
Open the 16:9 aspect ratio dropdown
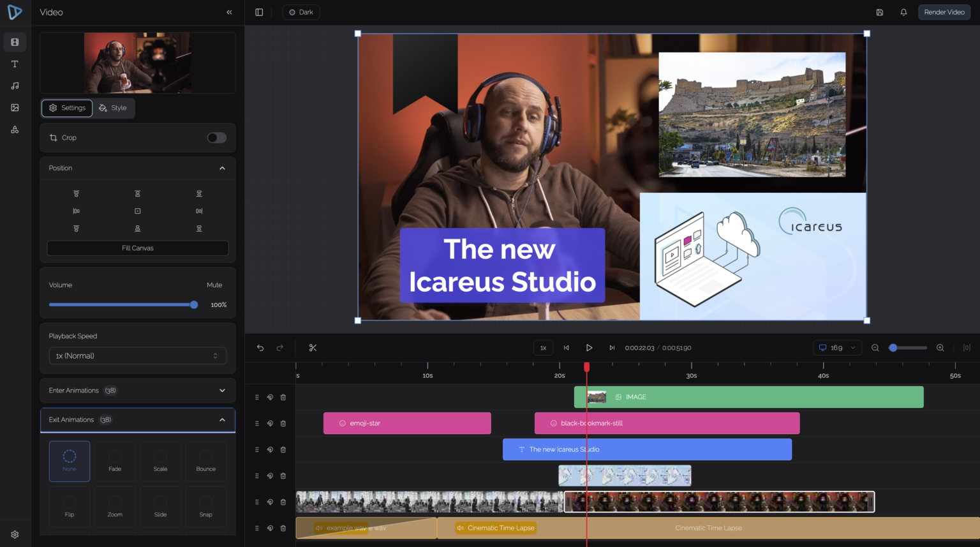[x=837, y=348]
